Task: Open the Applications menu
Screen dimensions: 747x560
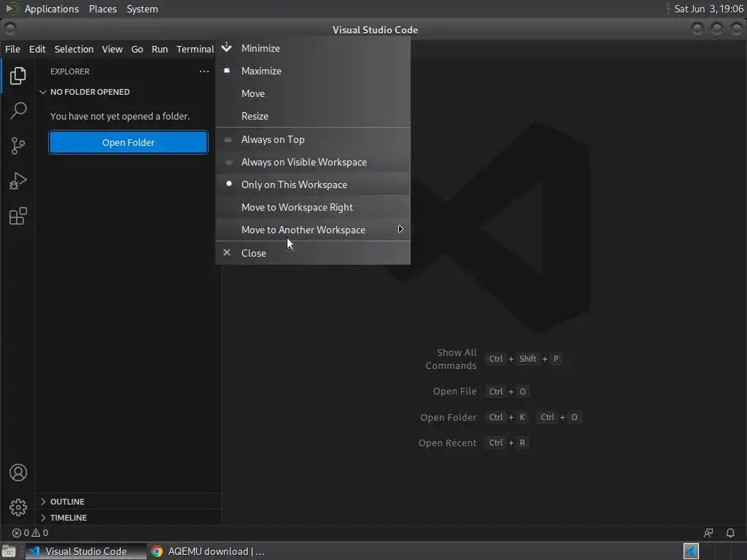Action: click(x=52, y=9)
